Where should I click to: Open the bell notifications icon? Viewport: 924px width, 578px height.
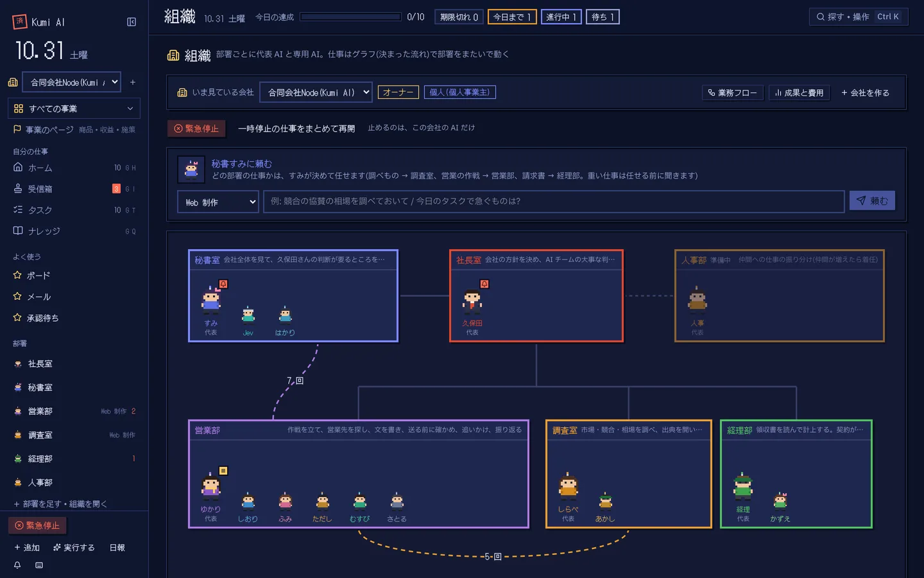click(17, 565)
